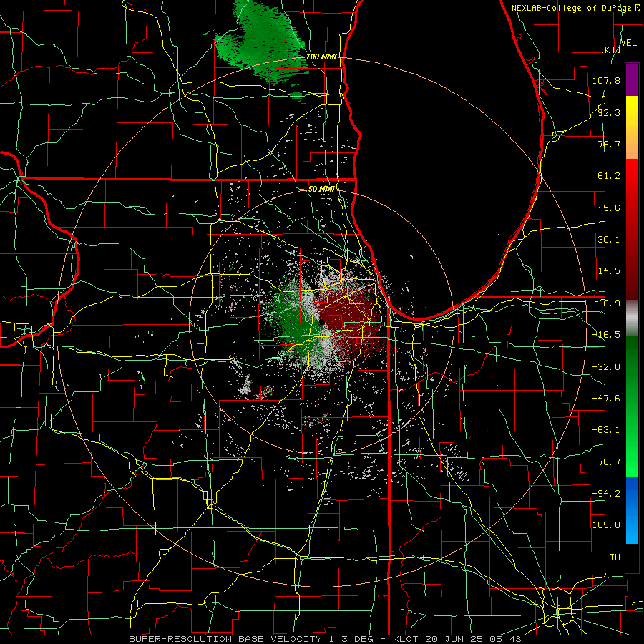Click the 30.1 scale value
Image resolution: width=644 pixels, height=644 pixels.
tap(609, 240)
